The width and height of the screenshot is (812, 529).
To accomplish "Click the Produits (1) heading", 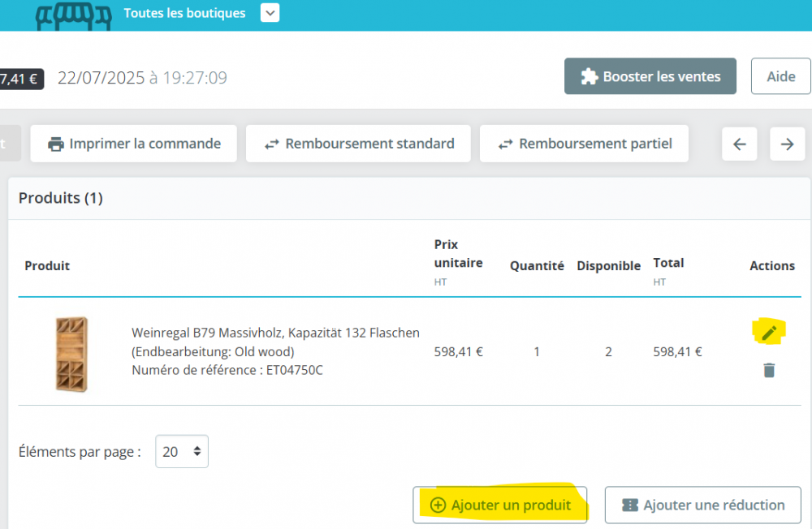I will point(61,198).
